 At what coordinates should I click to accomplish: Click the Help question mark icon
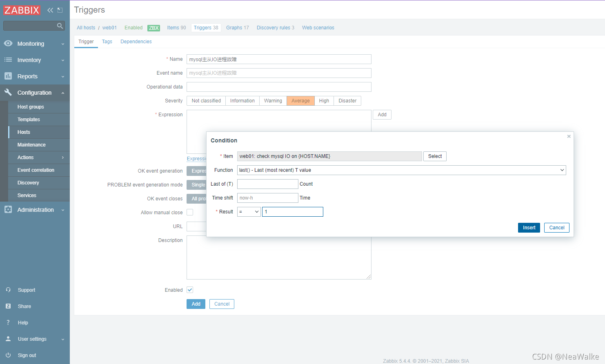(8, 322)
